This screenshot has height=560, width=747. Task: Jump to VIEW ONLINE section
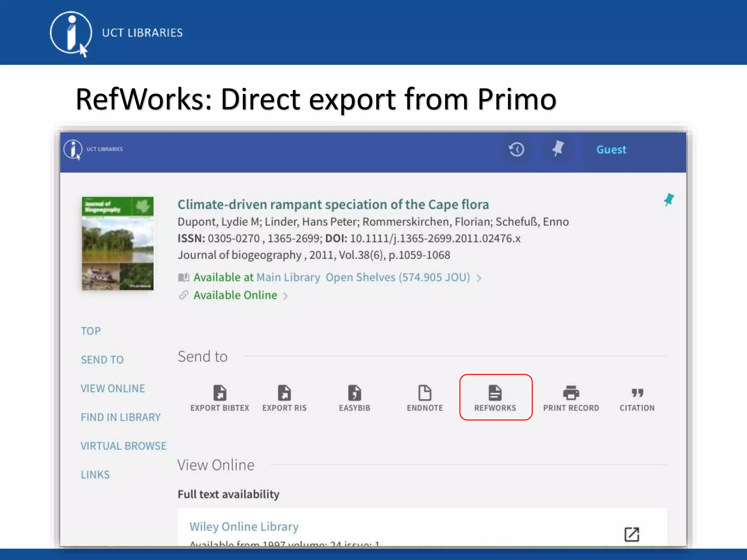point(113,389)
